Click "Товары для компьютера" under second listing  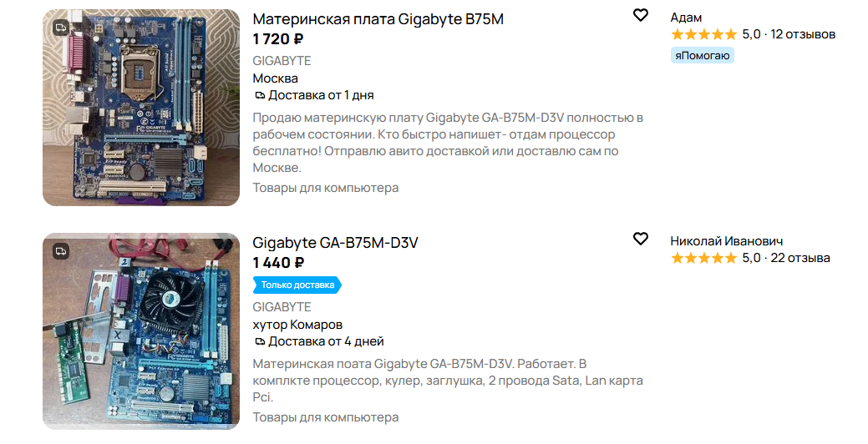point(325,417)
